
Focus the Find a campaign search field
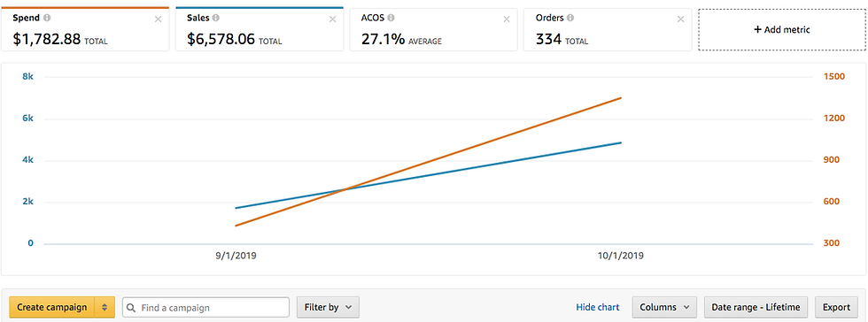point(205,307)
